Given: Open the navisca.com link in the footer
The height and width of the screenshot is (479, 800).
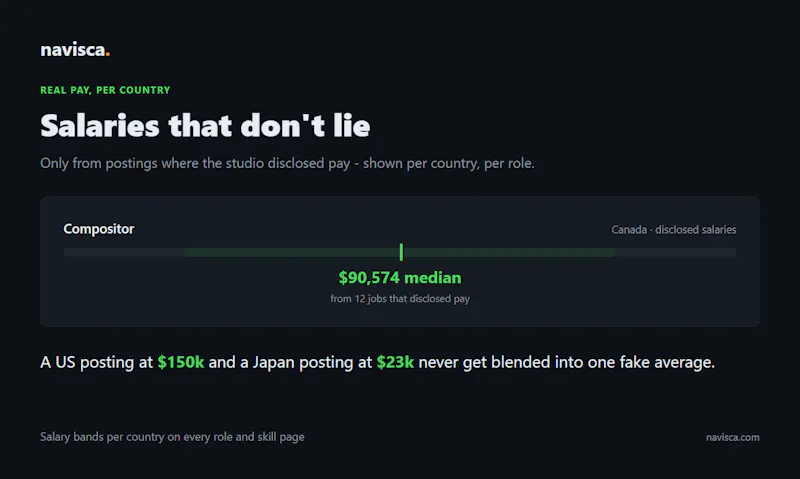Looking at the screenshot, I should (733, 437).
